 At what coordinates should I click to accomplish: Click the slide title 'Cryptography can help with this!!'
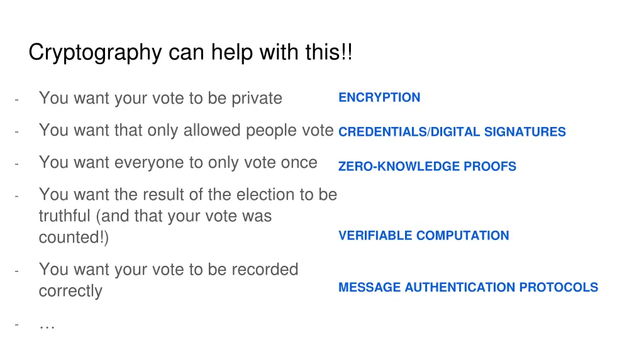point(190,53)
